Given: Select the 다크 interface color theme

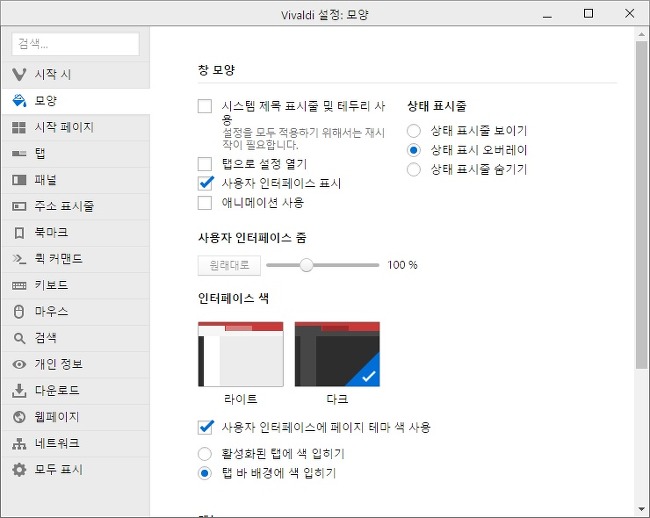Looking at the screenshot, I should tap(337, 354).
